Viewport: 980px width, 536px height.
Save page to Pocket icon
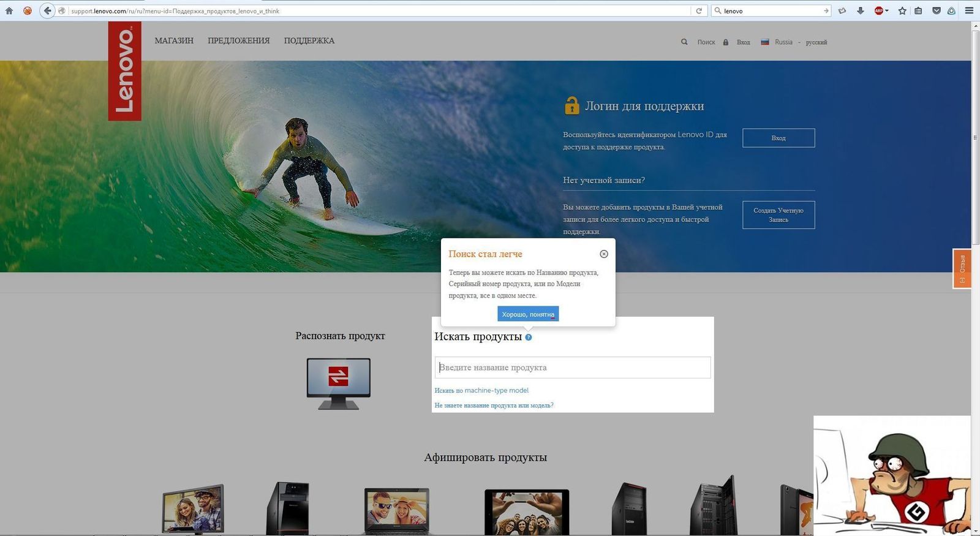pyautogui.click(x=937, y=10)
